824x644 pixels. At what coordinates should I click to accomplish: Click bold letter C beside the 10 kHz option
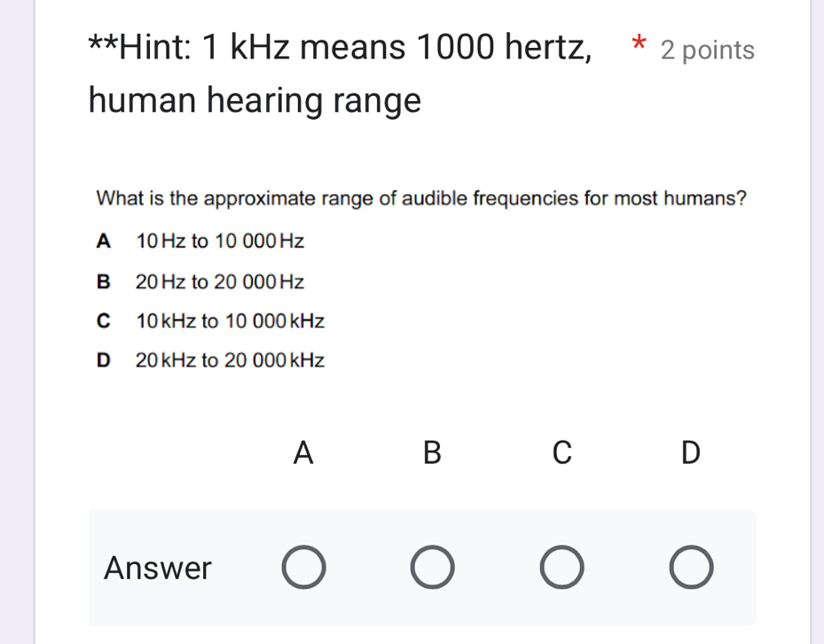pos(106,321)
